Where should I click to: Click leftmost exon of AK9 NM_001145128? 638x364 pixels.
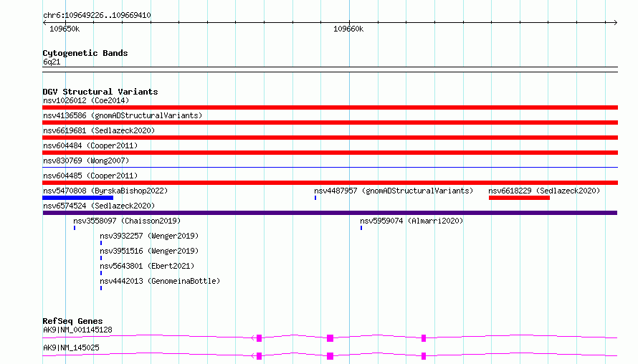coord(260,338)
